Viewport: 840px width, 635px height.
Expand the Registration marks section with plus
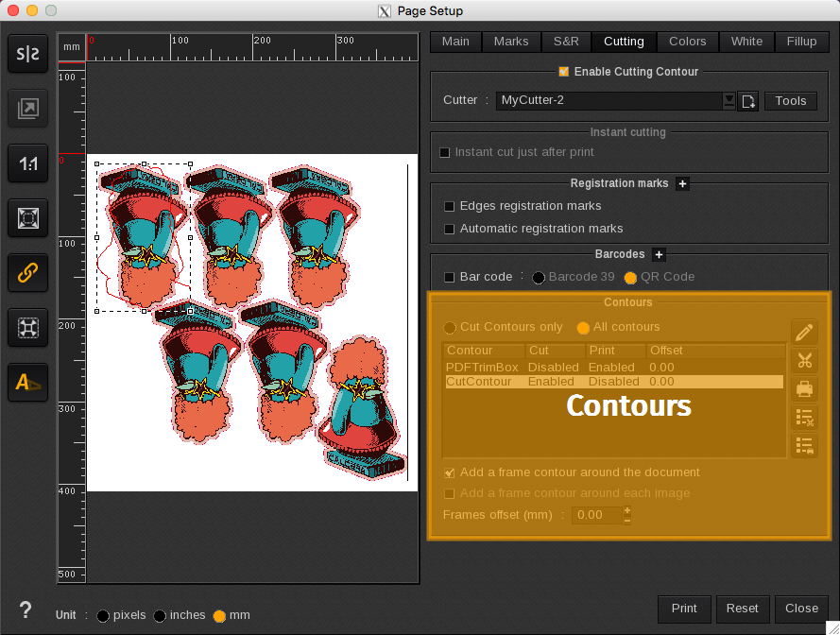[x=682, y=183]
